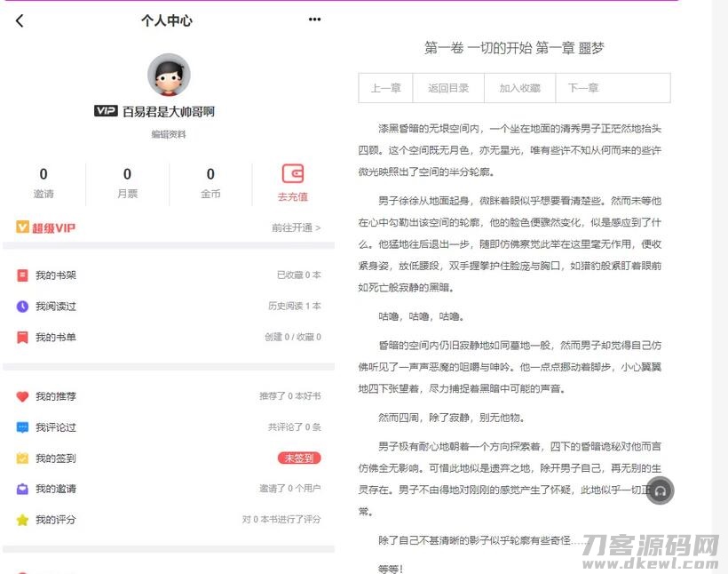Screen dimensions: 728x574
Task: Click the back arrow at top left
Action: [20, 19]
